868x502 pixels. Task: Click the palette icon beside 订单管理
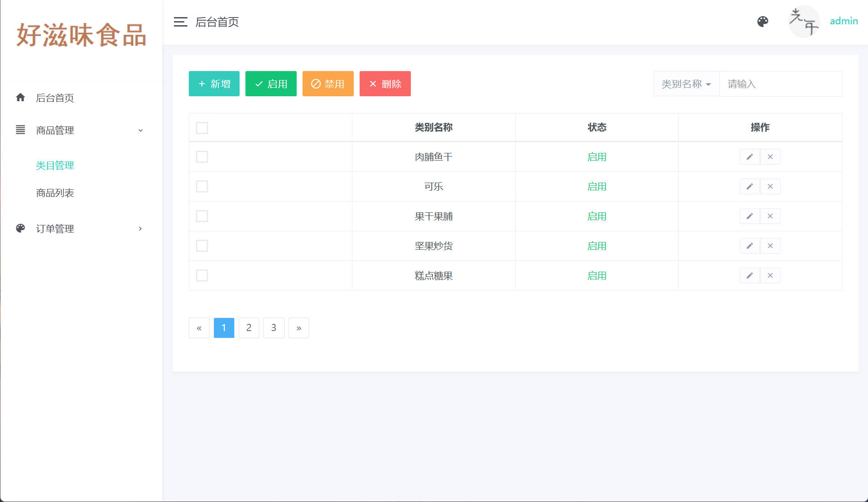coord(20,228)
